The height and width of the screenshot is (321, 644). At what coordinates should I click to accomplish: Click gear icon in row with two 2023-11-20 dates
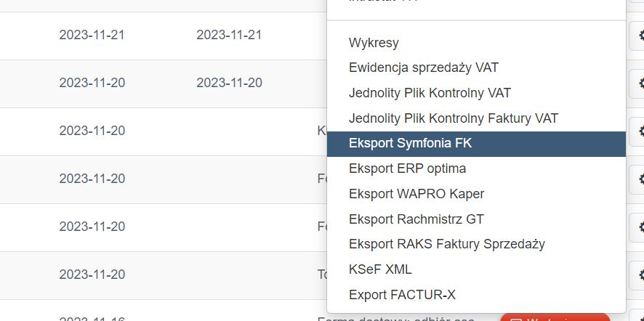640,83
